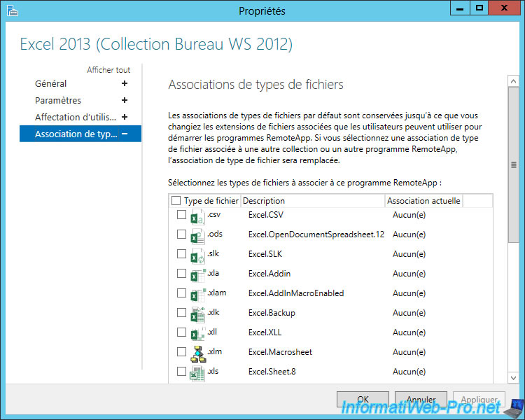Maximize the Propriétés window

pos(479,8)
